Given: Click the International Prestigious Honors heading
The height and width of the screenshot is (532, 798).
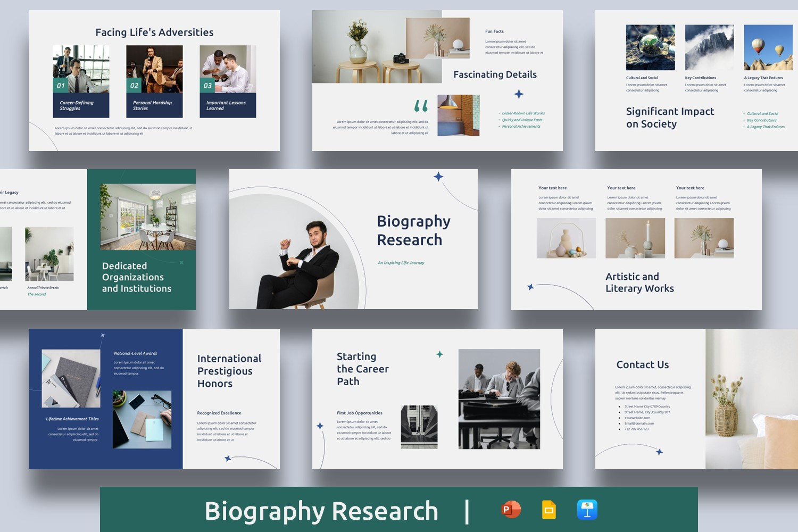Looking at the screenshot, I should click(x=229, y=371).
